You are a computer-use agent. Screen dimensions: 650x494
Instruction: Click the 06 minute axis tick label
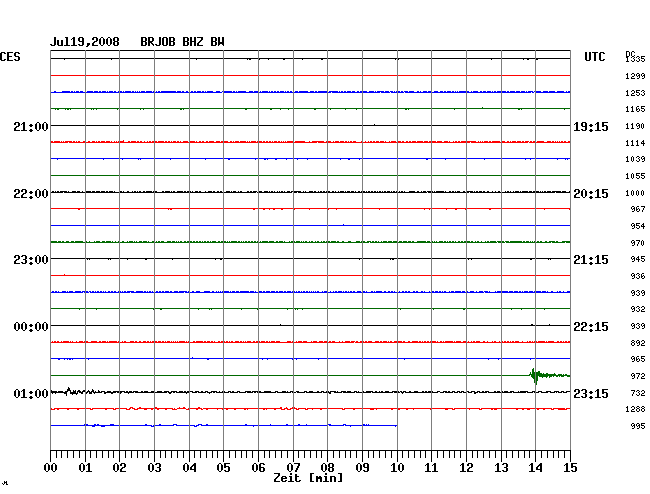tap(258, 468)
